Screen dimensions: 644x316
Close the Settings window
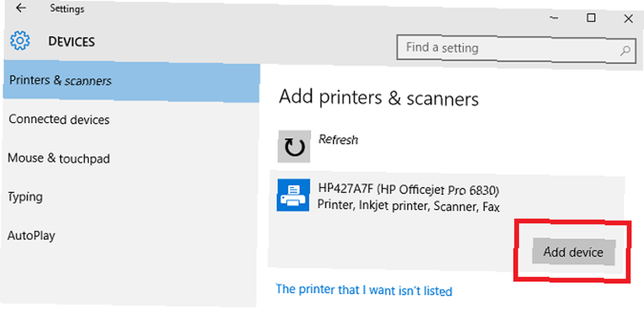(x=628, y=18)
